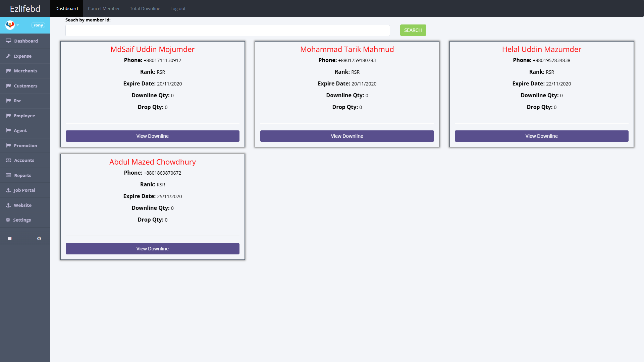Image resolution: width=644 pixels, height=362 pixels.
Task: View Downline for Helal Uddin Mazumder
Action: coord(541,136)
